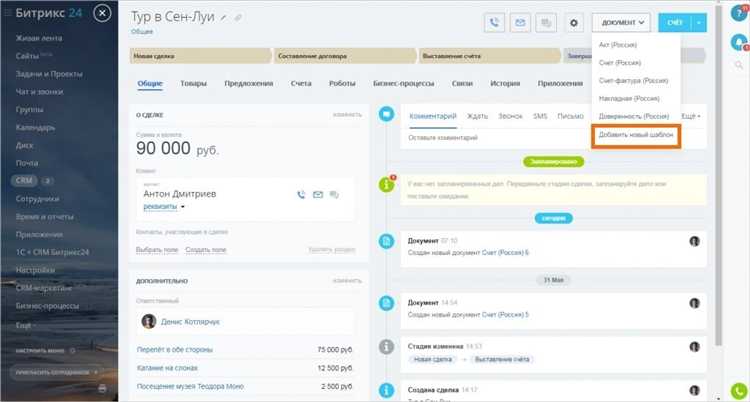Click the email envelope icon in header

pos(520,21)
